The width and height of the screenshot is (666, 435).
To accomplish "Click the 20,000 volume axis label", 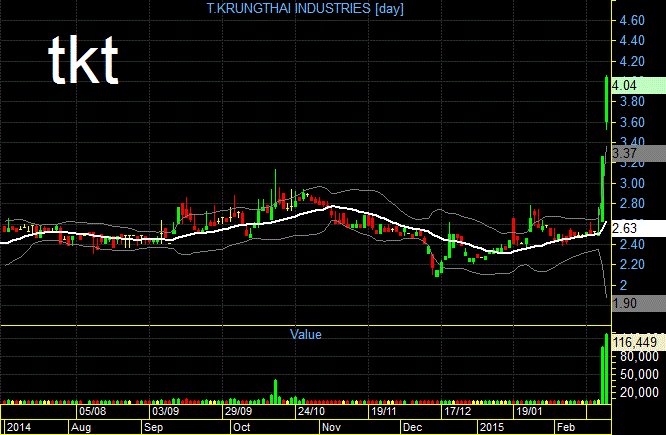I will click(x=639, y=392).
